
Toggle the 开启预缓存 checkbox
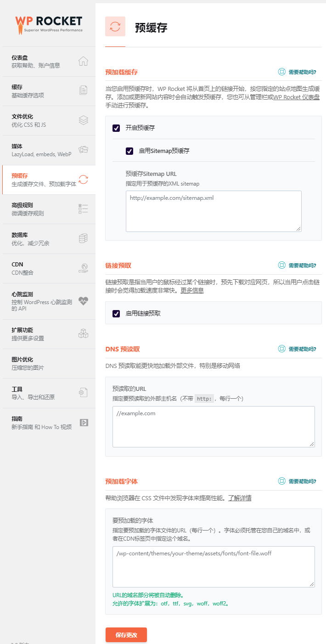coord(116,128)
